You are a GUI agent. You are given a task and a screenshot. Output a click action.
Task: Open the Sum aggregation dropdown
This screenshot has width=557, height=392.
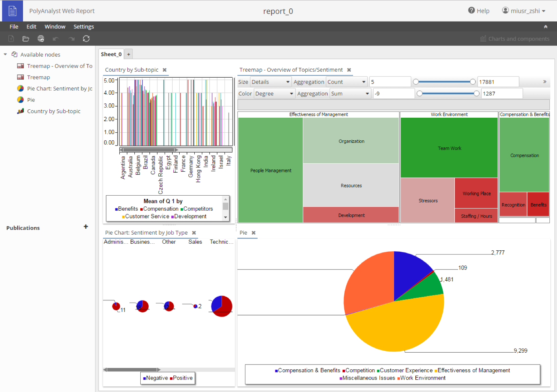pyautogui.click(x=350, y=94)
